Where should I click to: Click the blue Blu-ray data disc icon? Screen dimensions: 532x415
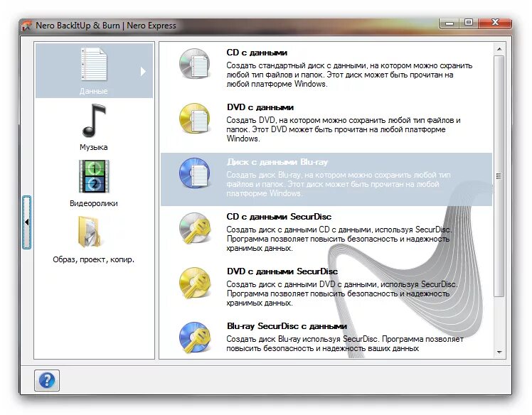[195, 173]
